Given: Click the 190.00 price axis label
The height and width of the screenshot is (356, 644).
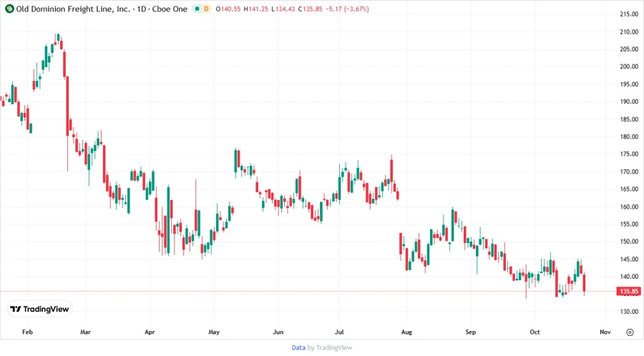Looking at the screenshot, I should click(x=629, y=102).
